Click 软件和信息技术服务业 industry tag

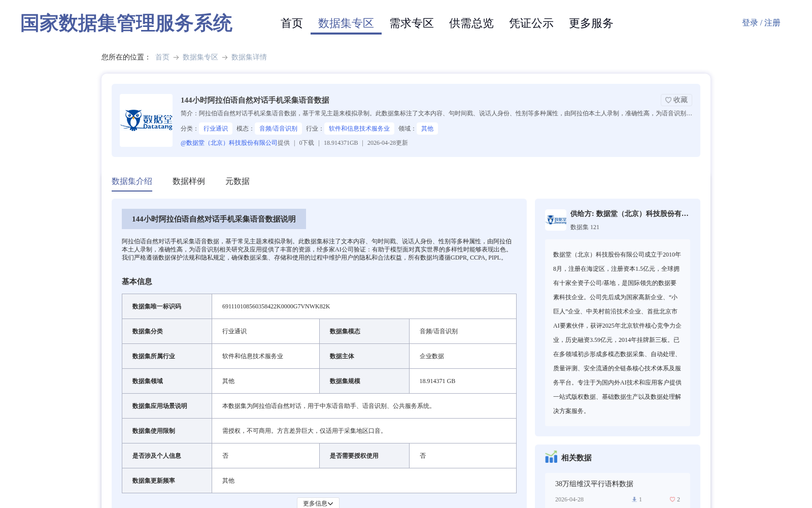359,129
